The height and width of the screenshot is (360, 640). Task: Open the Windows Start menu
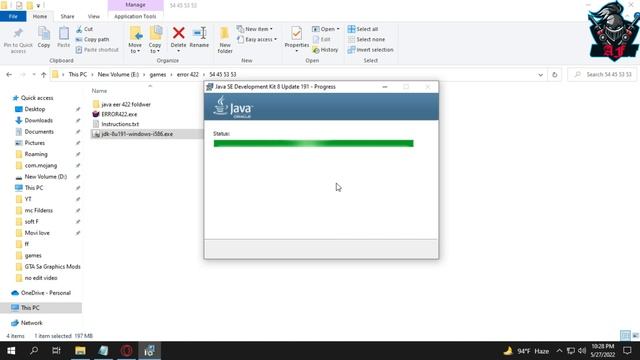[11, 351]
